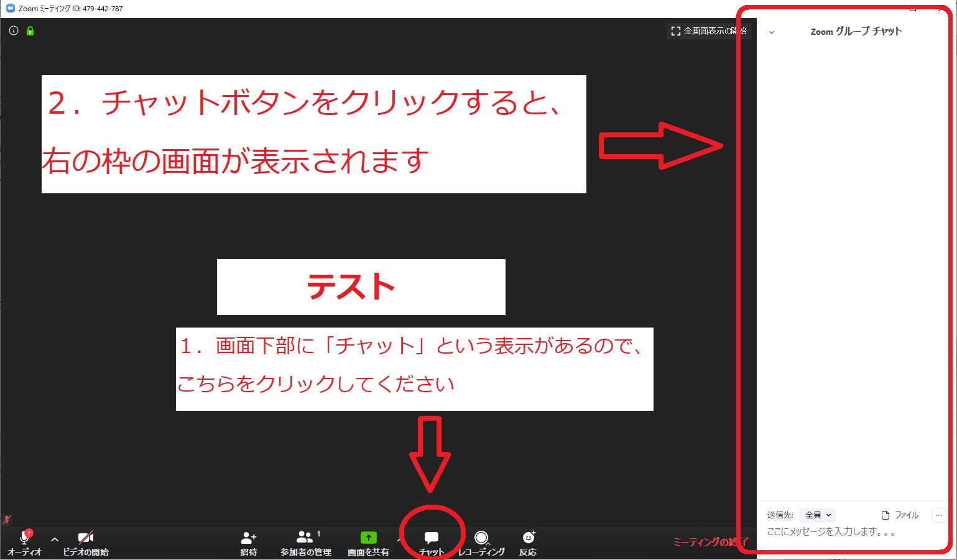Open 参加者の管理 participants icon
The height and width of the screenshot is (560, 957).
(x=305, y=538)
